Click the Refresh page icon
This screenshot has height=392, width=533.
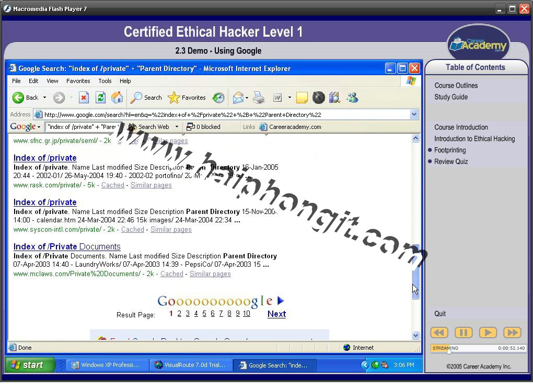101,98
